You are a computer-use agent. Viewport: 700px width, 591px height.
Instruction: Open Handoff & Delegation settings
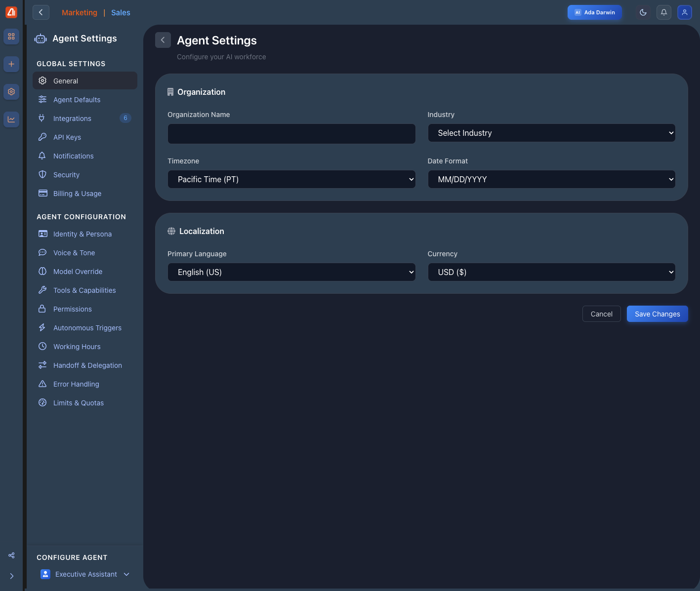point(85,365)
